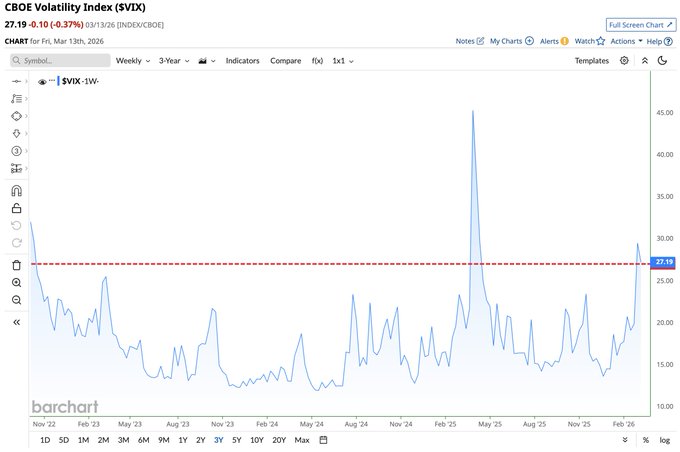The width and height of the screenshot is (680, 452).
Task: Open the Templates menu
Action: coord(592,61)
